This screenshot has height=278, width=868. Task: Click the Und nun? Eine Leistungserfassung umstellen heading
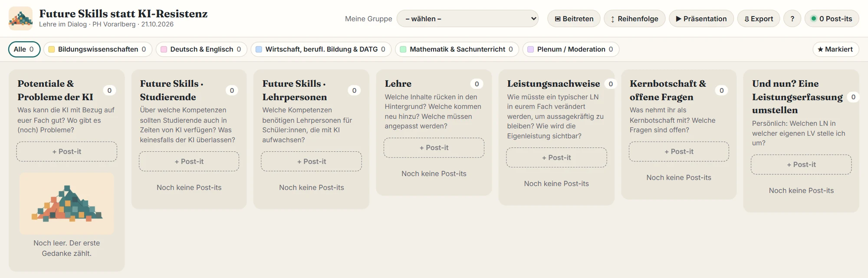pos(797,97)
